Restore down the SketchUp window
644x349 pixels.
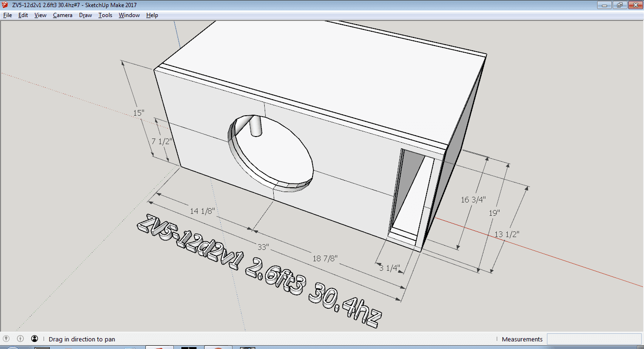tap(619, 5)
